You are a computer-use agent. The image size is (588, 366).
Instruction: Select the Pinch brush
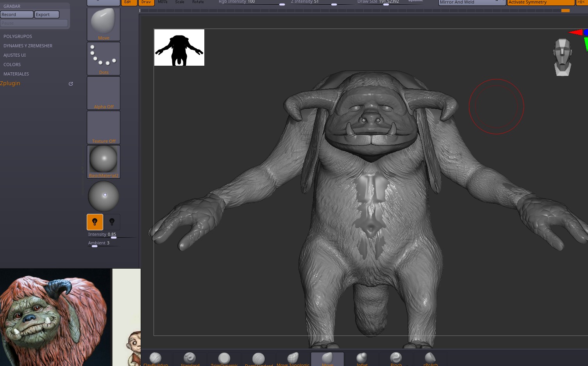click(x=396, y=359)
